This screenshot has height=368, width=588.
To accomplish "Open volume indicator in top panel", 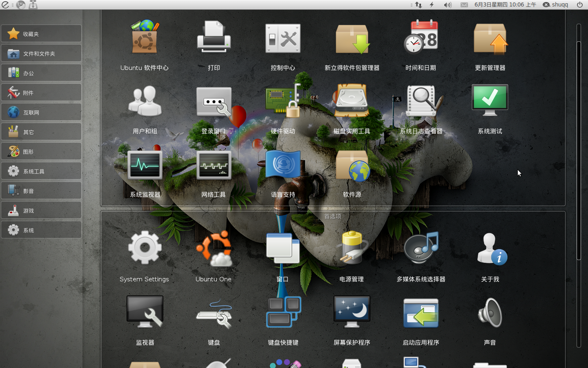I will click(448, 5).
